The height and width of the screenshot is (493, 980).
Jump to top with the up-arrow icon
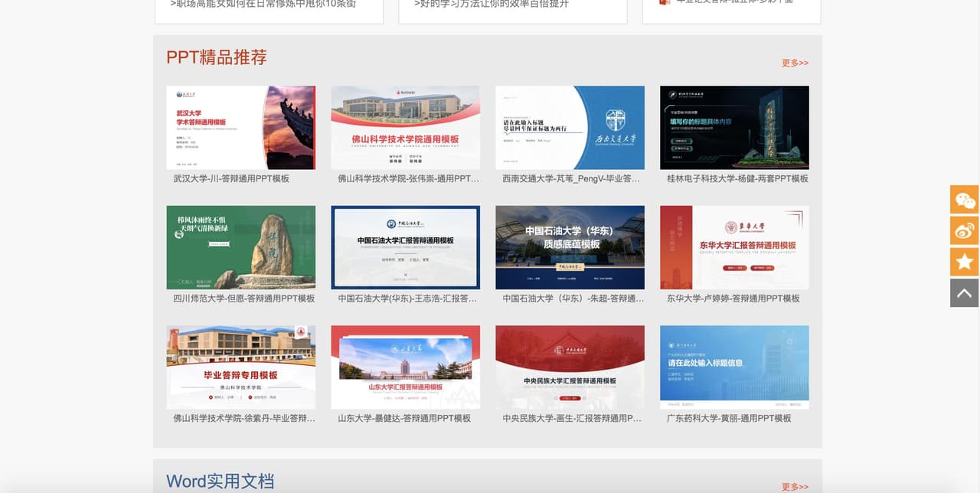pos(965,293)
